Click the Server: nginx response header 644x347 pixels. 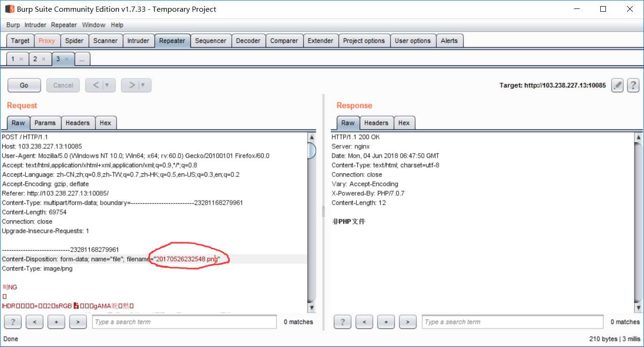tap(350, 147)
